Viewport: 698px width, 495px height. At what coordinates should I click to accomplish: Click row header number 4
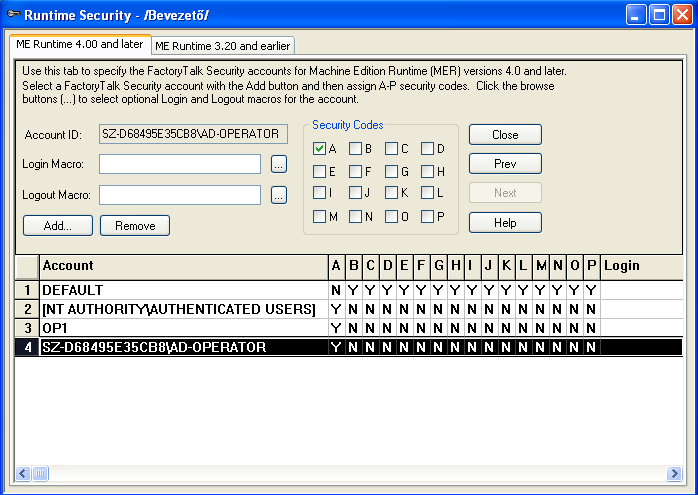pos(27,347)
